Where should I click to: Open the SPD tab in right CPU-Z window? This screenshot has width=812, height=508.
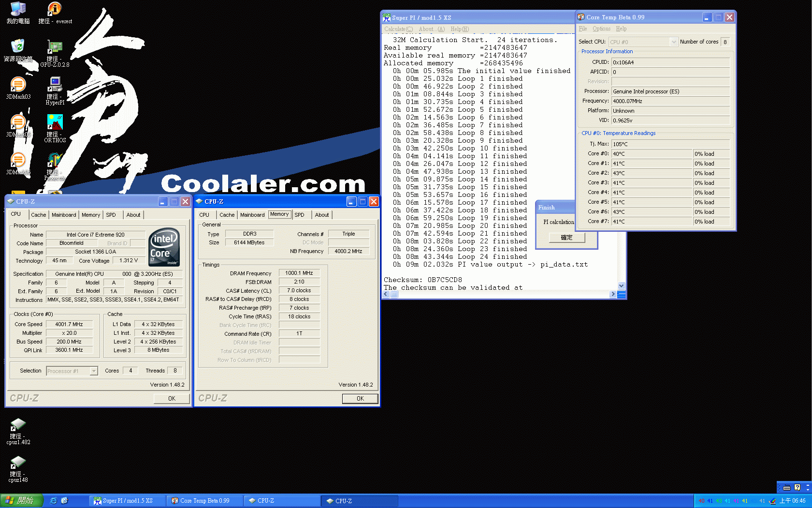click(x=300, y=215)
